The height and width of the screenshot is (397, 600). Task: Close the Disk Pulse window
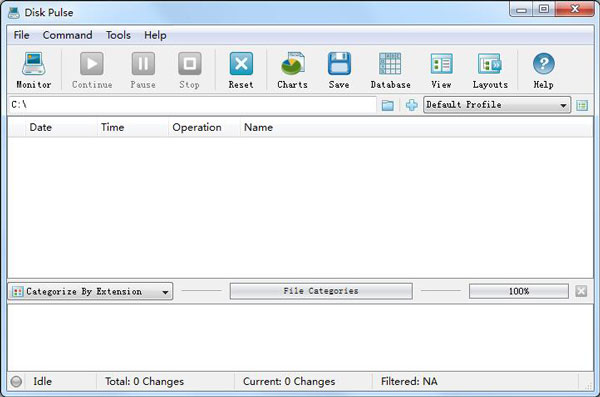[575, 9]
